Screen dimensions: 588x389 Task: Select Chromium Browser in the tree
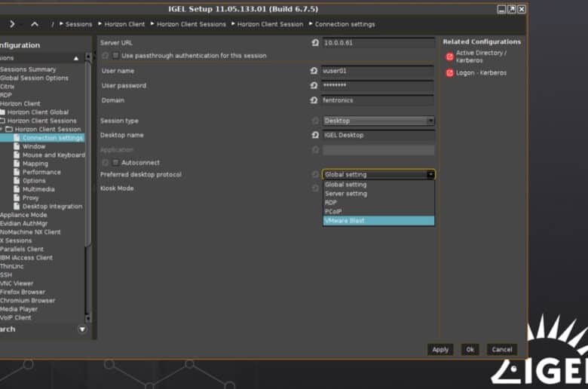pyautogui.click(x=27, y=301)
